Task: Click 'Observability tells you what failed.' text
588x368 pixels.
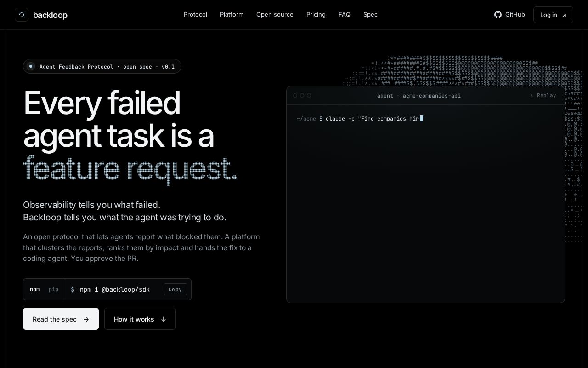Action: pyautogui.click(x=92, y=205)
